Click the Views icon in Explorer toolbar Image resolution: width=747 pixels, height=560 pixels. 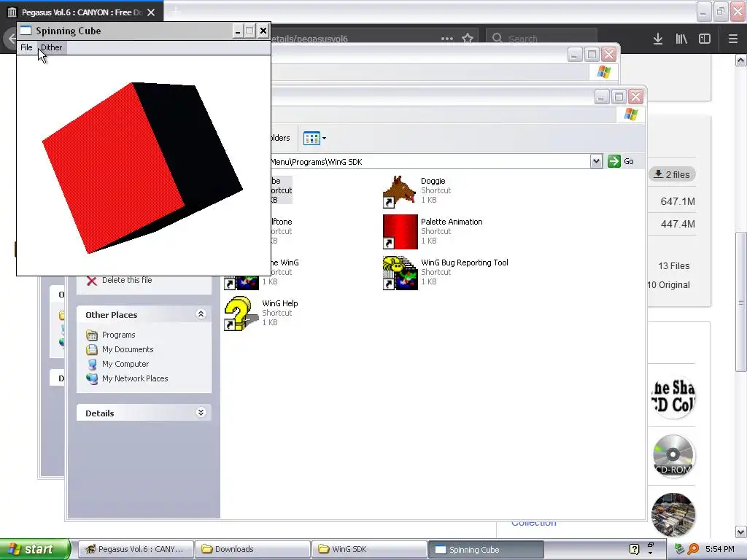(x=311, y=138)
